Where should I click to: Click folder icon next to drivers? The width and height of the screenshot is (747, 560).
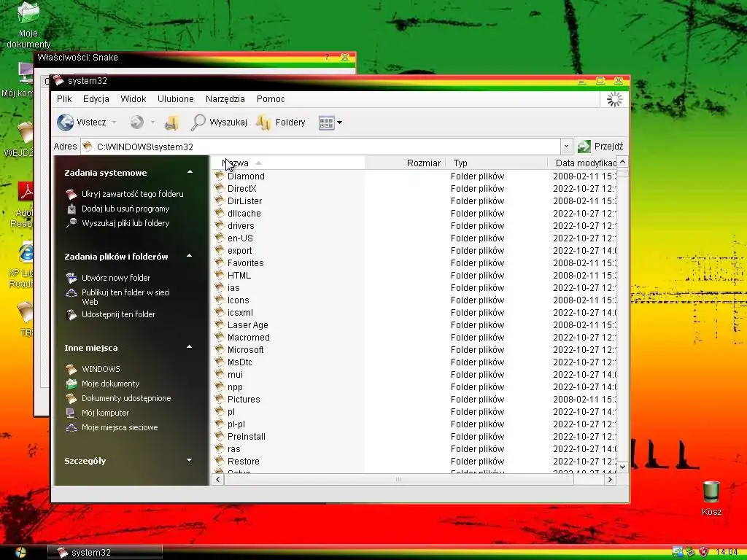click(x=219, y=225)
